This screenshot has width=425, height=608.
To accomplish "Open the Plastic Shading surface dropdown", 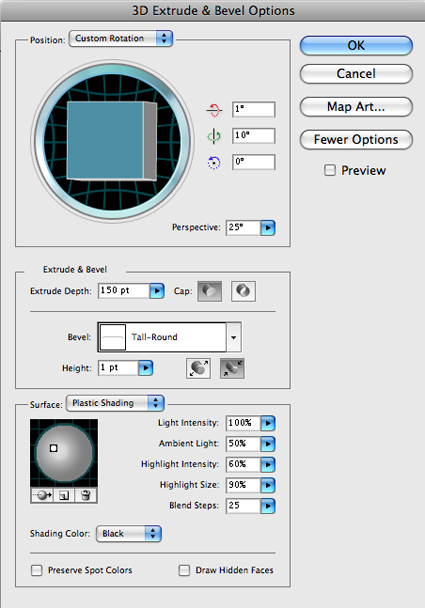I will 115,403.
